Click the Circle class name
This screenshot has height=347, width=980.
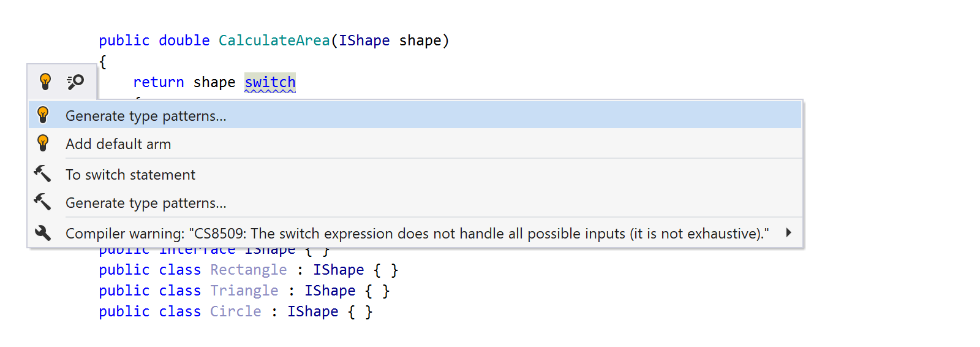click(x=236, y=311)
